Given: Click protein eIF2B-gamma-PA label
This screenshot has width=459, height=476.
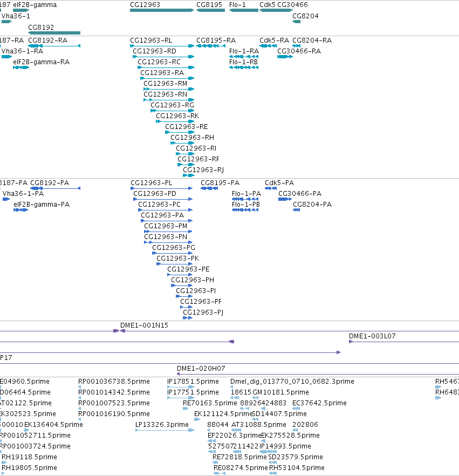Looking at the screenshot, I should (42, 205).
